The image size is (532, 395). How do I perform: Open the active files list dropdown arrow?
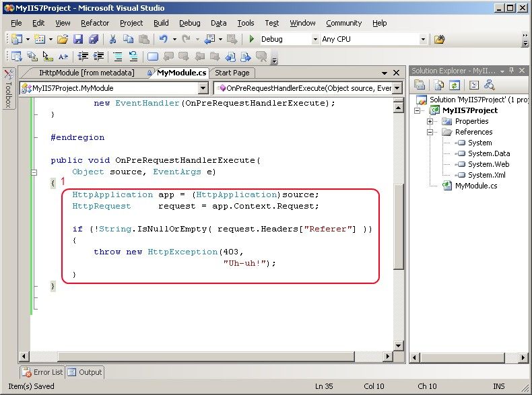[385, 73]
